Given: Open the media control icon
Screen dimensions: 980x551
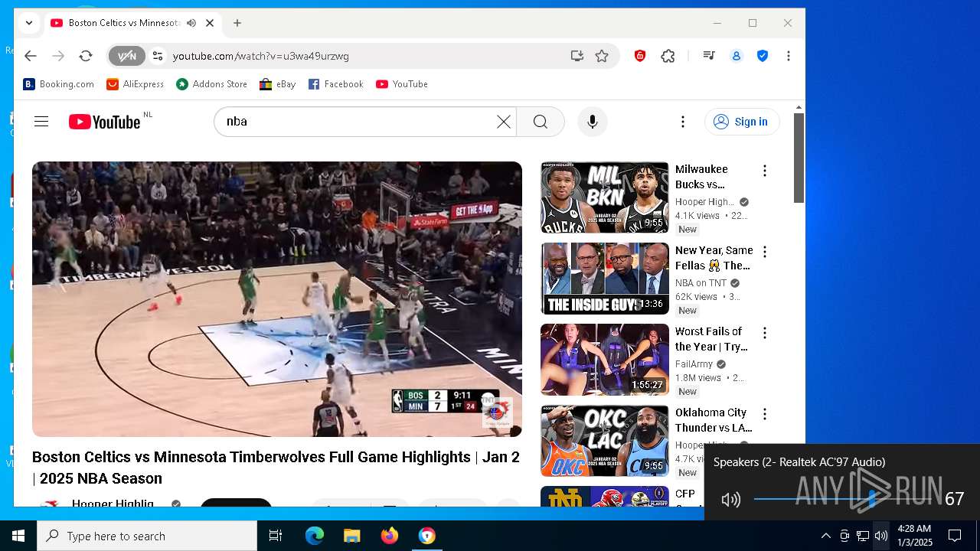Looking at the screenshot, I should point(709,56).
